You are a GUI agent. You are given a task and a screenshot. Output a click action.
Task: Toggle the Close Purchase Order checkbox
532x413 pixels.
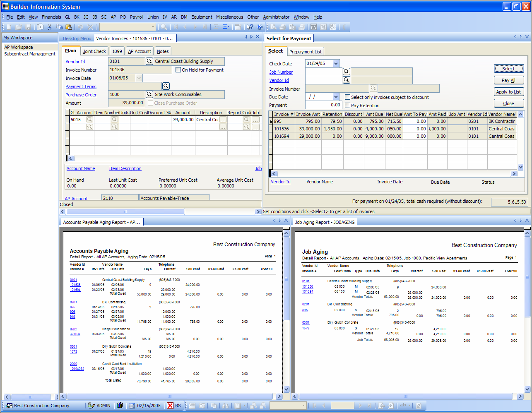coord(151,103)
